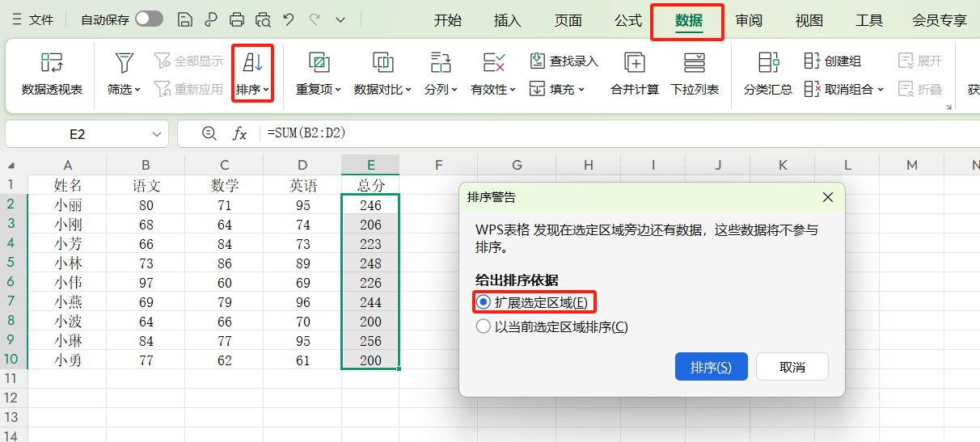Close the Sort Warning dialog
980x442 pixels.
tap(828, 197)
